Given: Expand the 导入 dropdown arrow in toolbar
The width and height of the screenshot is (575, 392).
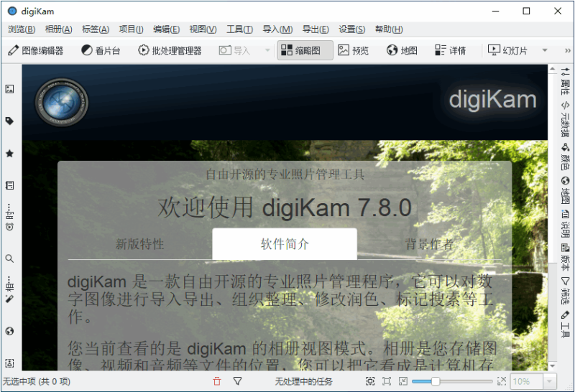Looking at the screenshot, I should pyautogui.click(x=267, y=50).
